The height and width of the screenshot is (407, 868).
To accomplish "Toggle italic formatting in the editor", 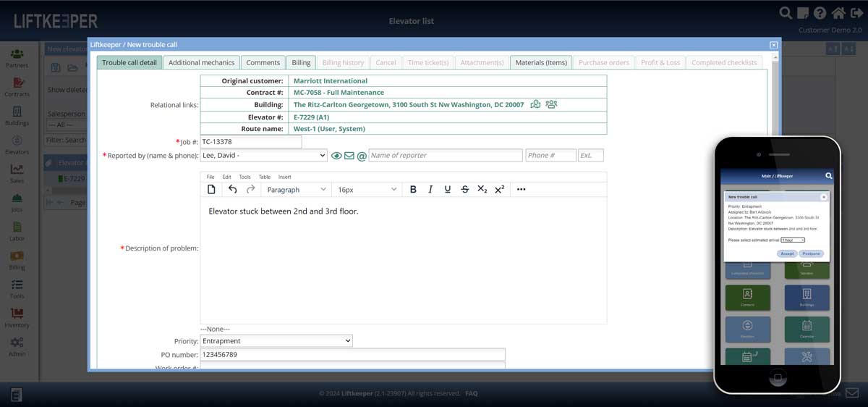I will [430, 189].
